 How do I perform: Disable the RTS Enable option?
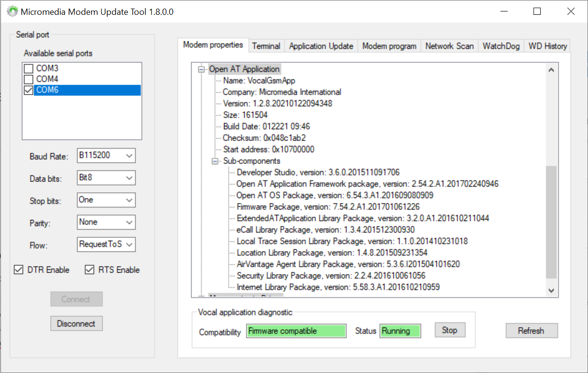89,270
